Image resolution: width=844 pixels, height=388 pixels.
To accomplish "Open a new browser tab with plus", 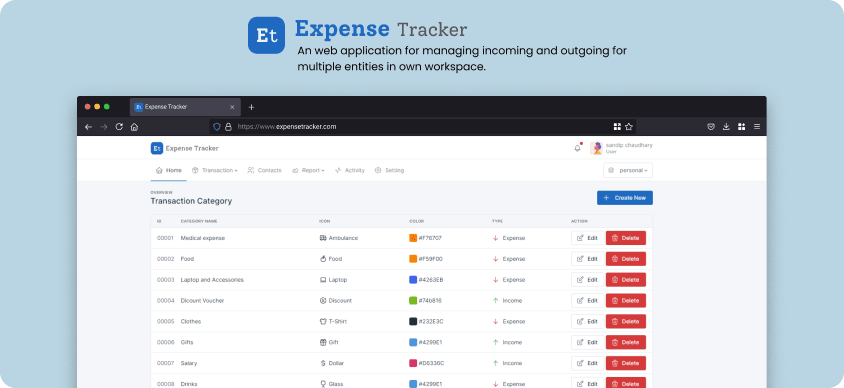I will tap(251, 107).
